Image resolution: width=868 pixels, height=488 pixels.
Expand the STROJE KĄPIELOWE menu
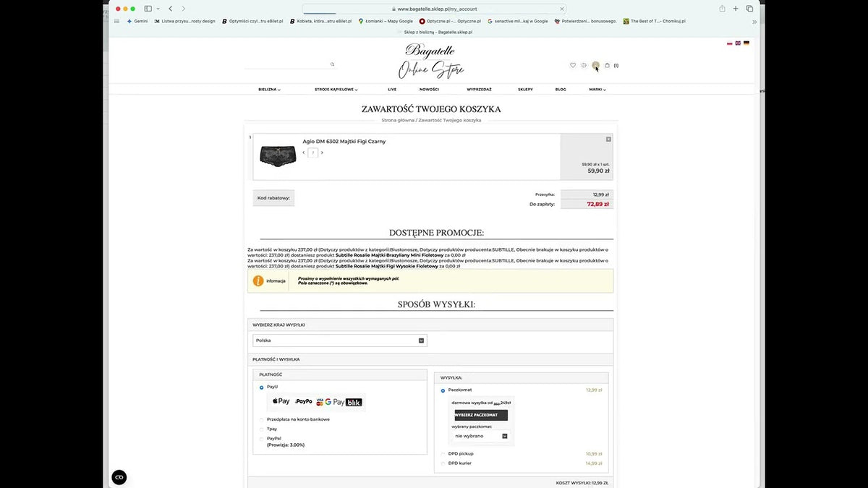pos(336,90)
